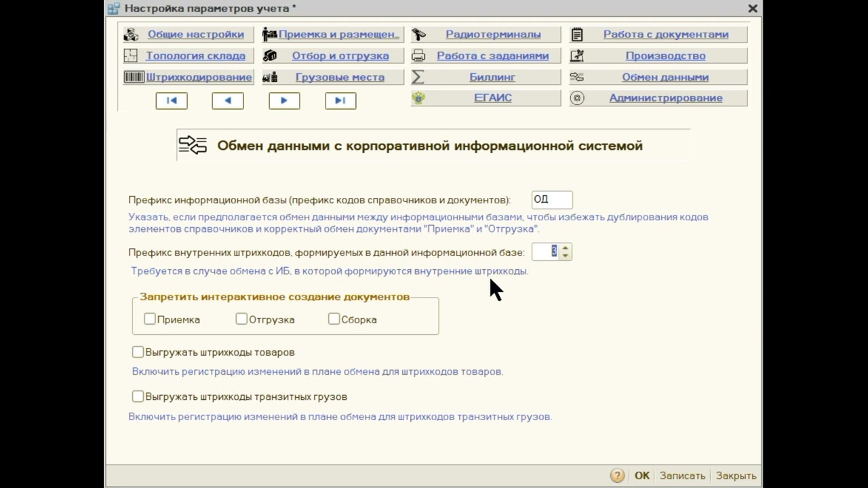868x488 pixels.
Task: Open Отбор и отгрузка section
Action: pos(340,56)
